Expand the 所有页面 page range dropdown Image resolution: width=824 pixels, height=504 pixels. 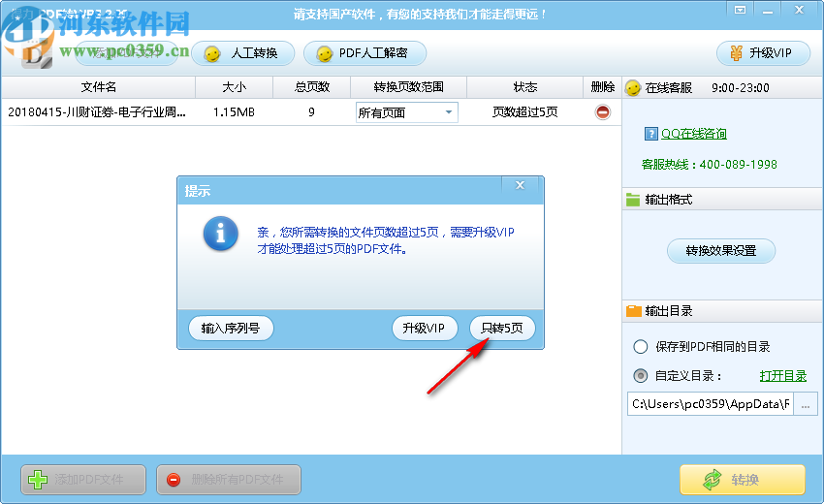[x=449, y=112]
